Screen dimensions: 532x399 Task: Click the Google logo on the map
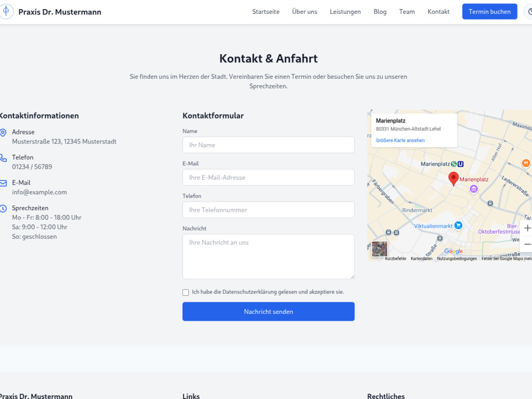tap(454, 251)
